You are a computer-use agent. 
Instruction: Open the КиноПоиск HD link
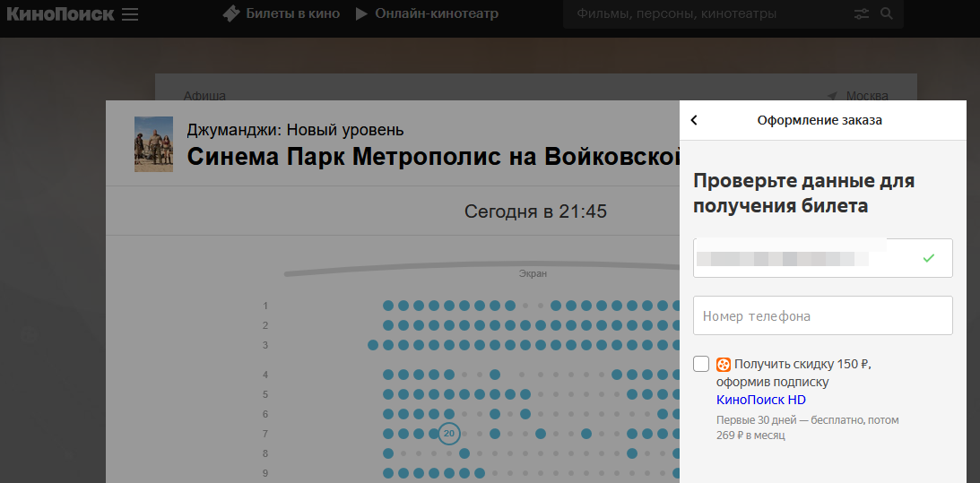point(760,400)
